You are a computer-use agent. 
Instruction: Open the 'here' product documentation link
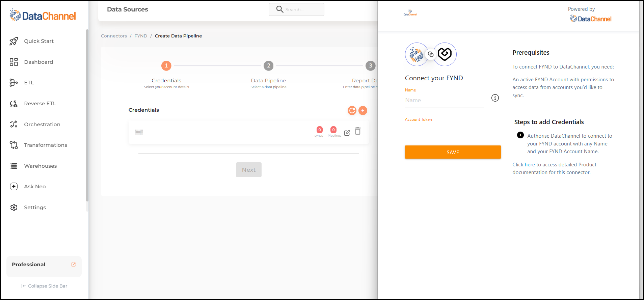530,165
